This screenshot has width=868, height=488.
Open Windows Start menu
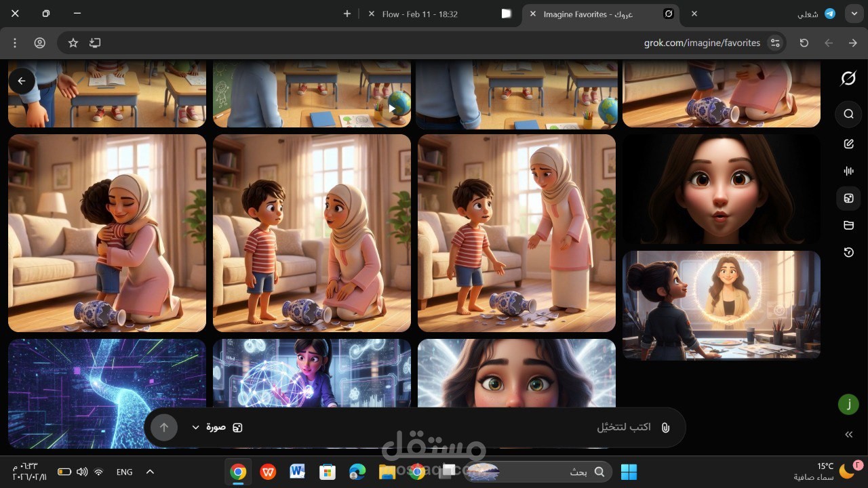pyautogui.click(x=629, y=472)
